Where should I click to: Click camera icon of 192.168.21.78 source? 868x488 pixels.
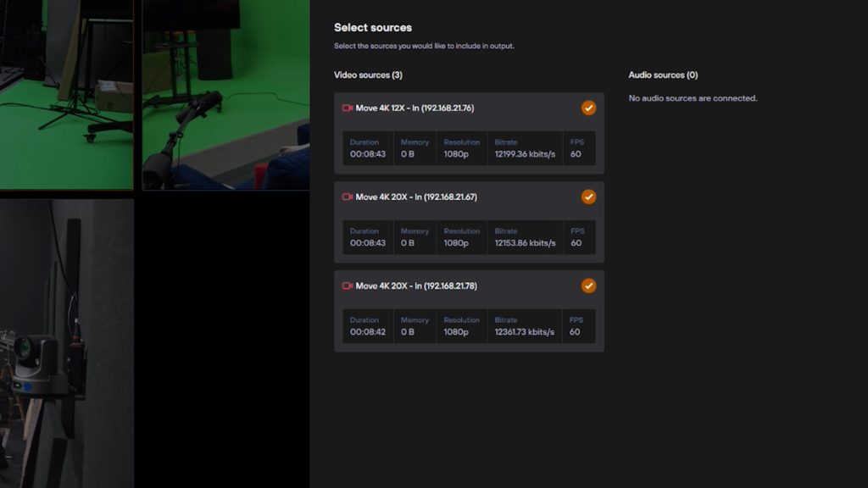click(347, 286)
